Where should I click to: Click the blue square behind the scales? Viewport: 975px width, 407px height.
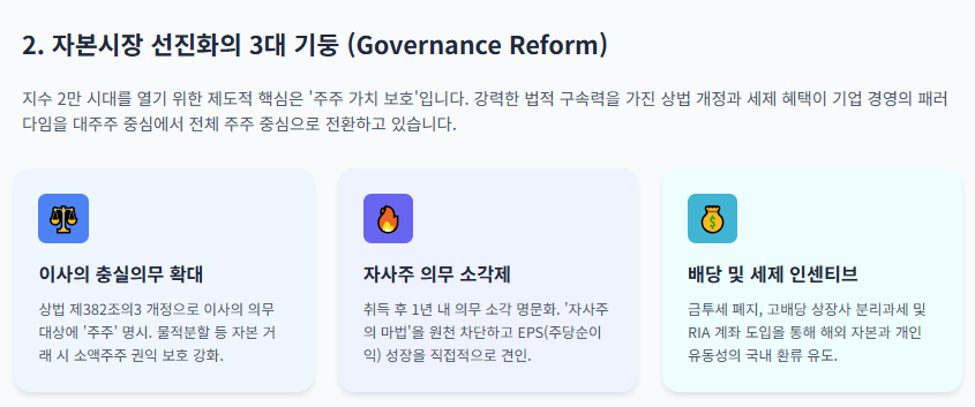click(x=63, y=219)
